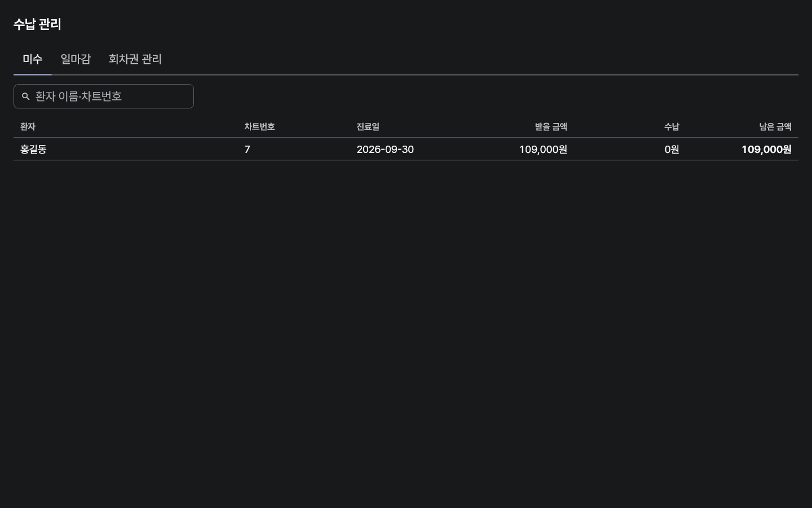
Task: Click the 환자 column header
Action: tap(28, 127)
